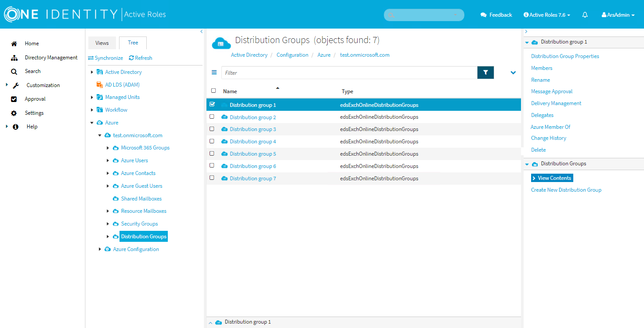Click the Directory Management hierarchy icon
This screenshot has width=644, height=328.
[x=14, y=58]
